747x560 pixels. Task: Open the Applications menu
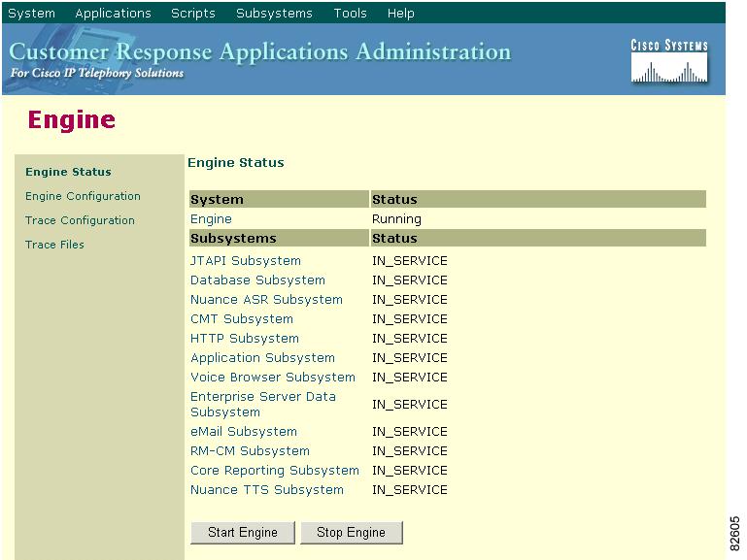(113, 14)
